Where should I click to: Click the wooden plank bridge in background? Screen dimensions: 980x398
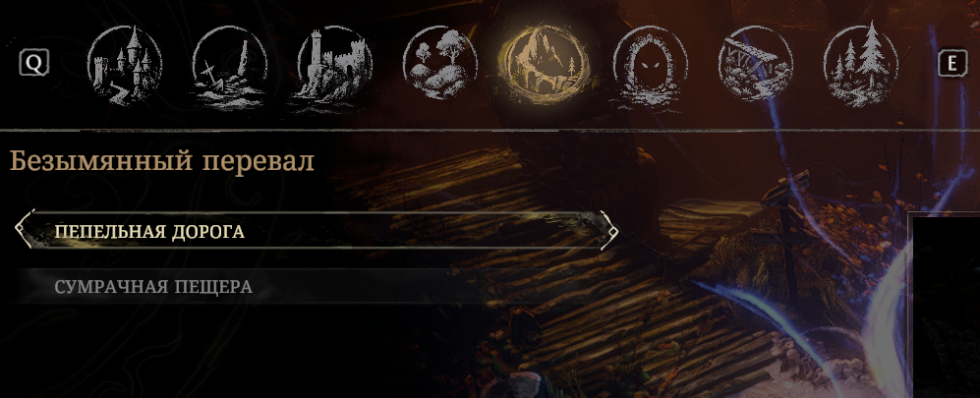tap(600, 275)
